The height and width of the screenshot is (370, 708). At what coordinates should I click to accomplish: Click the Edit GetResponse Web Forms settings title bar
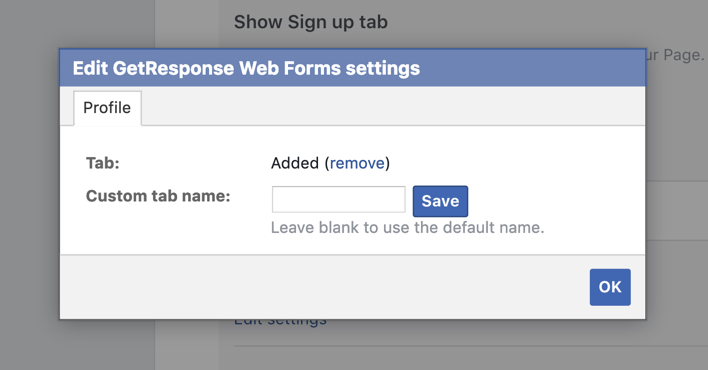pos(352,68)
